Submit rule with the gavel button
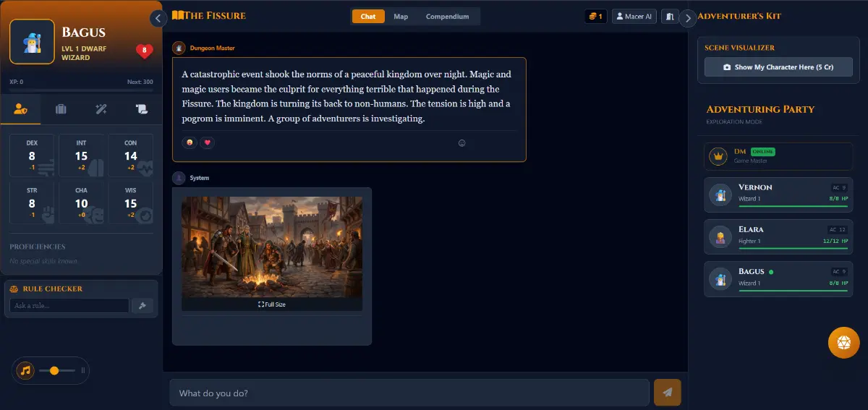The height and width of the screenshot is (410, 868). 142,306
